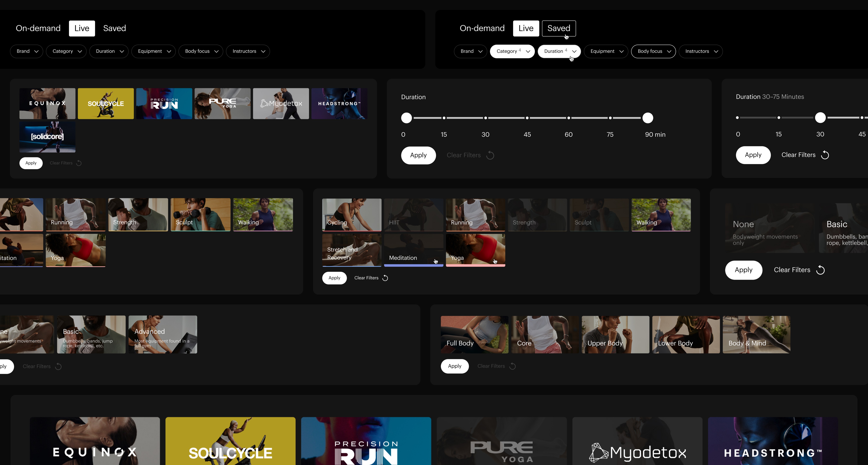Click Clear Filters under Stretch and Recovery
This screenshot has width=868, height=465.
tap(366, 278)
